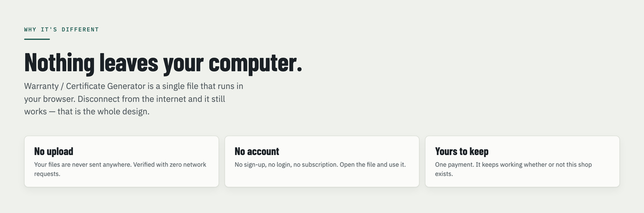Click the word "exists." in the Yours to keep card
The height and width of the screenshot is (213, 644).
(444, 174)
